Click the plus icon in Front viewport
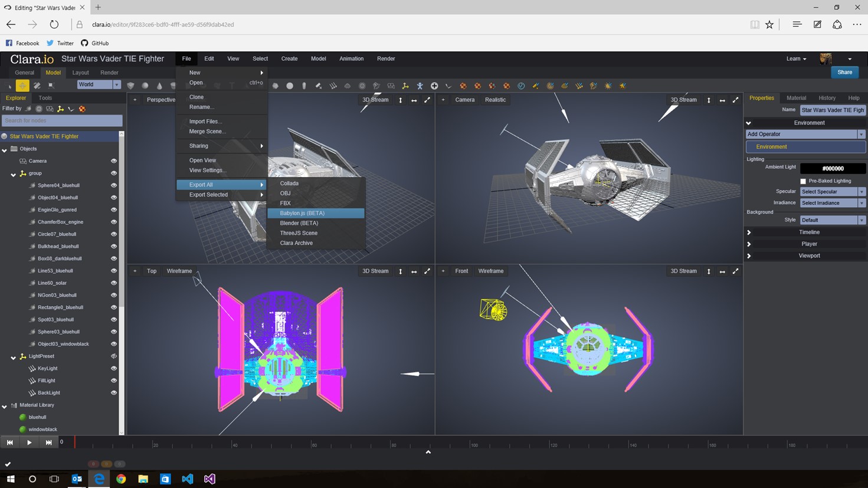Image resolution: width=868 pixels, height=488 pixels. pos(443,271)
